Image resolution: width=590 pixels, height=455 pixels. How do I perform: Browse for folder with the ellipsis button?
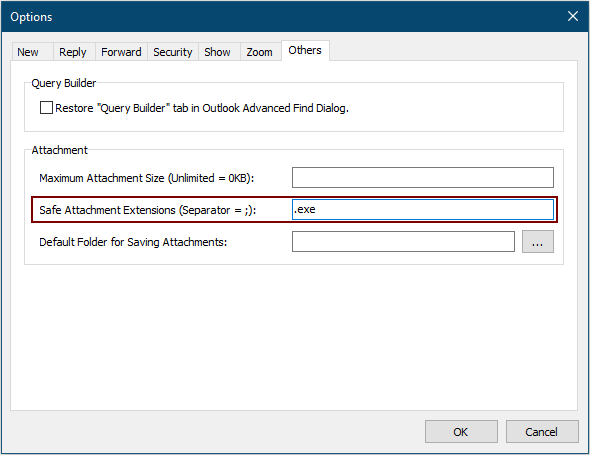pos(537,242)
